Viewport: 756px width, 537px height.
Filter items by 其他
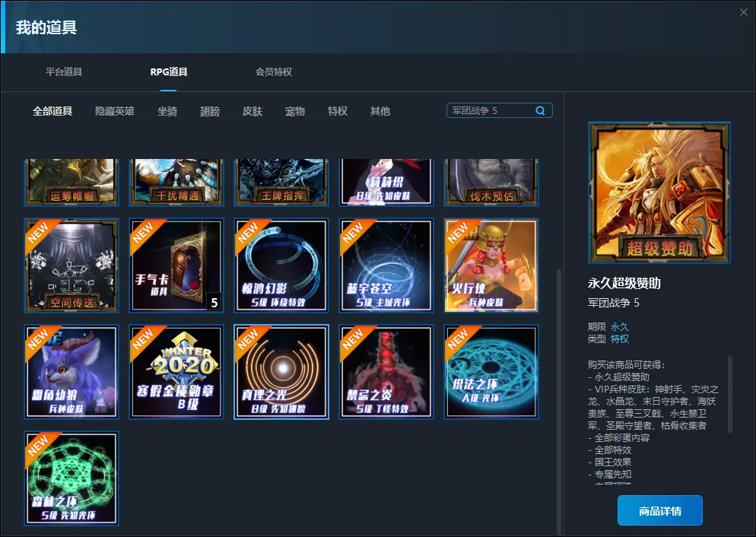pyautogui.click(x=380, y=111)
